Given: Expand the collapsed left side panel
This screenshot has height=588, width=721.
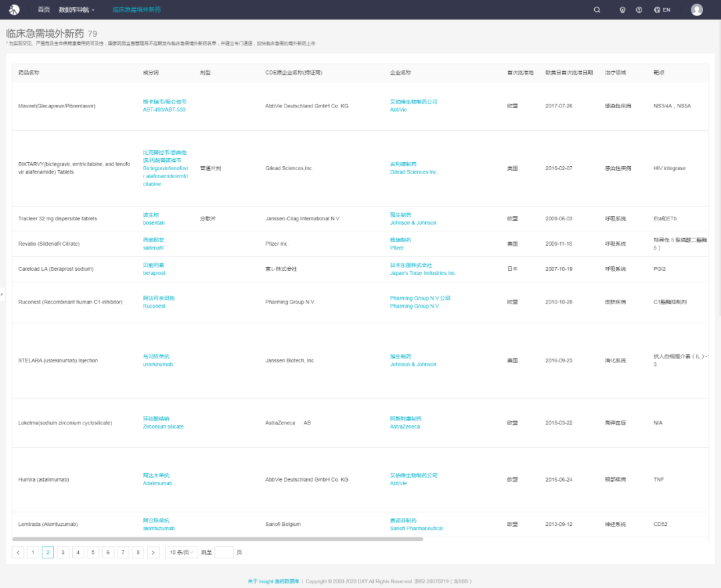Looking at the screenshot, I should [2, 294].
